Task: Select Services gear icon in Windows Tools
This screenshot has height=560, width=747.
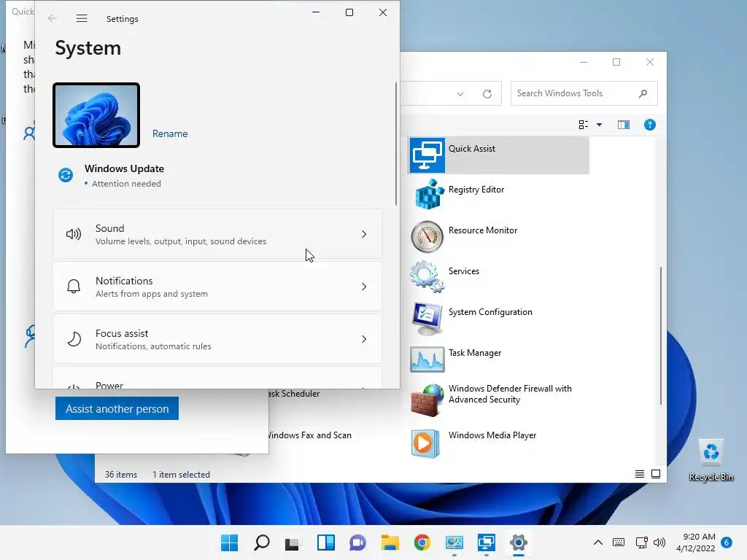Action: tap(427, 276)
